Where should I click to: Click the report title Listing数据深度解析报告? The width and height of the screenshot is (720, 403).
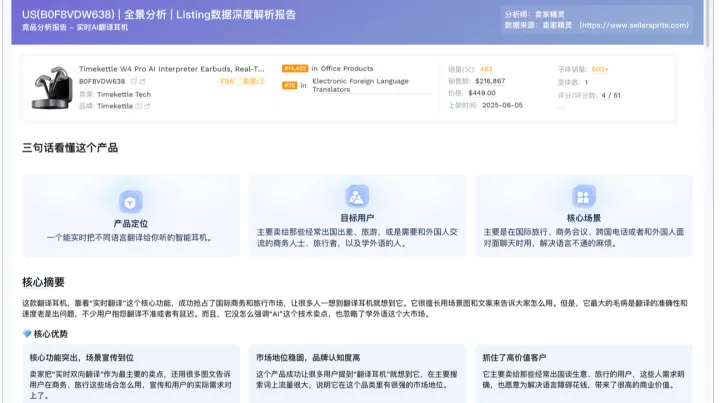pos(236,15)
